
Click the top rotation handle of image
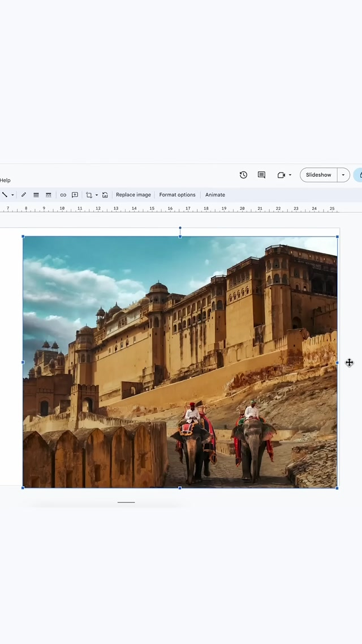180,228
